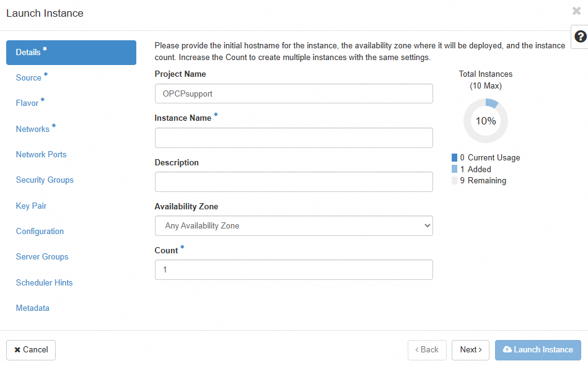
Task: Click the Instance Name input field
Action: [x=294, y=137]
